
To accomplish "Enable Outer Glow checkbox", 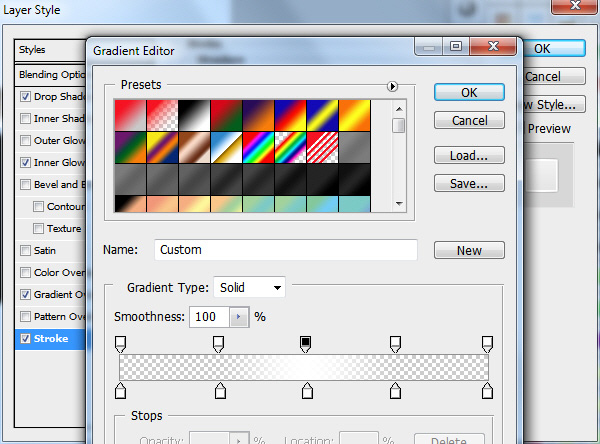I will click(x=25, y=140).
